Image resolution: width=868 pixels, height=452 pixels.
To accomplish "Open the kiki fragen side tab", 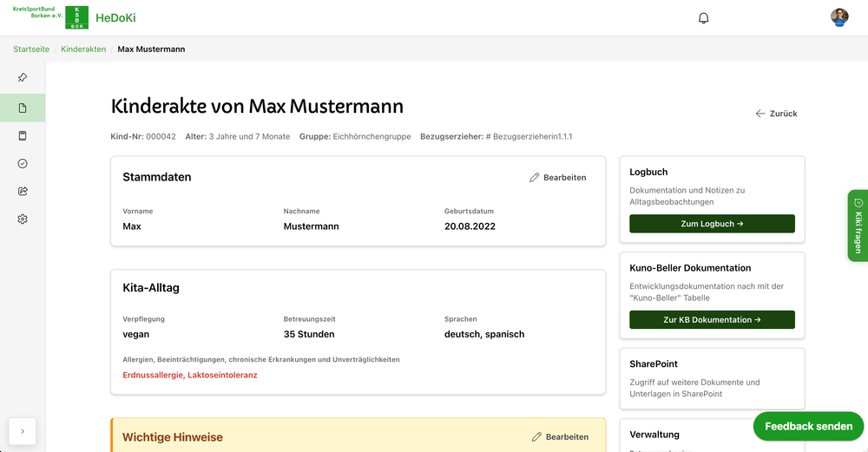I will pyautogui.click(x=858, y=226).
